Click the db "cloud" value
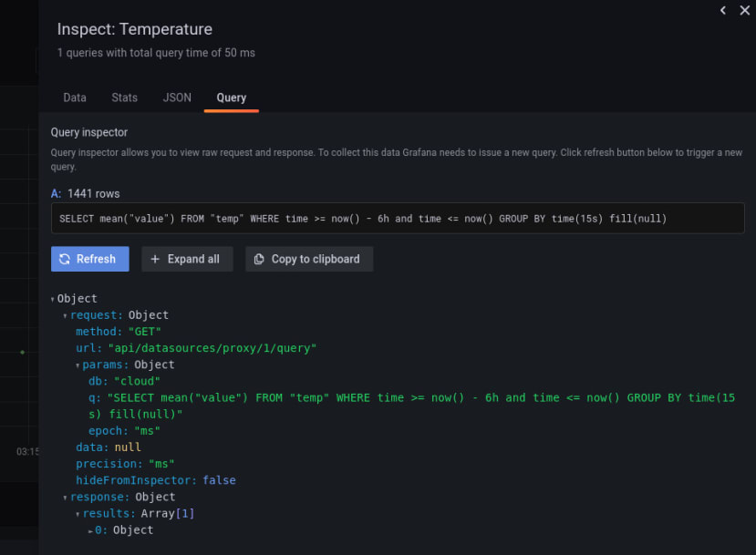 (x=137, y=381)
